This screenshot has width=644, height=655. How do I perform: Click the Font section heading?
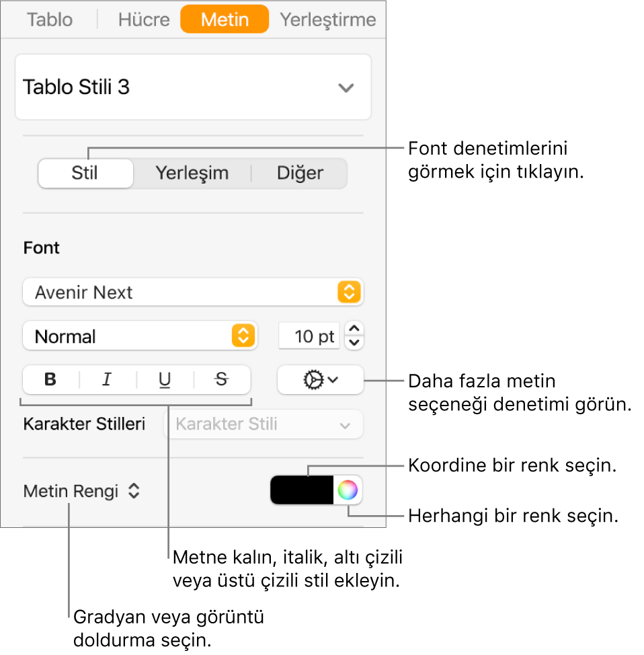pos(42,247)
